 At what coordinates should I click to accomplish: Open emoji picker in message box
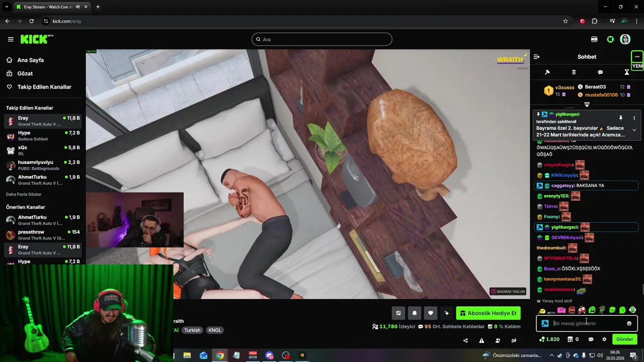(629, 323)
